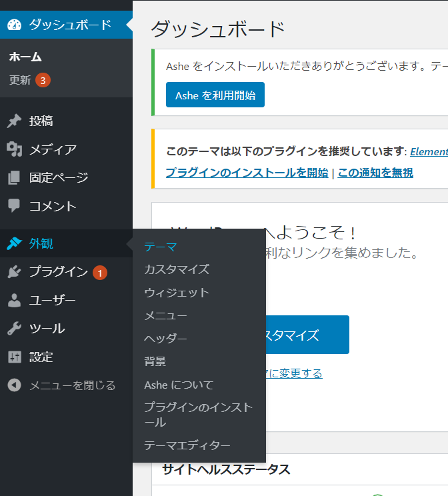Click the sliders icon beside 設定

pyautogui.click(x=14, y=357)
